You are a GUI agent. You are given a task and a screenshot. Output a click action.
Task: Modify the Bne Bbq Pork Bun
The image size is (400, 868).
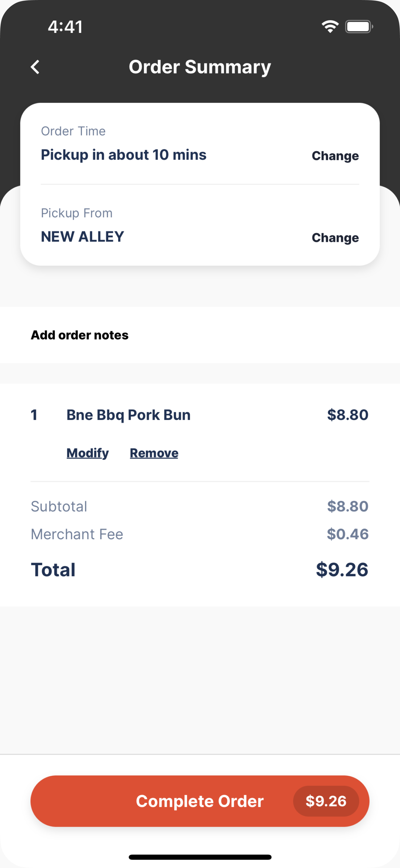[87, 453]
